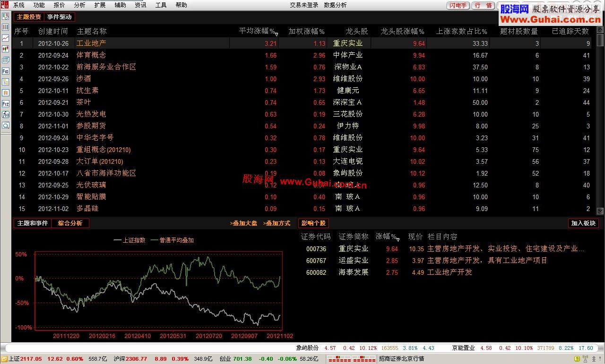Image resolution: width=605 pixels, height=364 pixels.
Task: Sort by the 平均涨幅% column header
Action: coord(257,31)
